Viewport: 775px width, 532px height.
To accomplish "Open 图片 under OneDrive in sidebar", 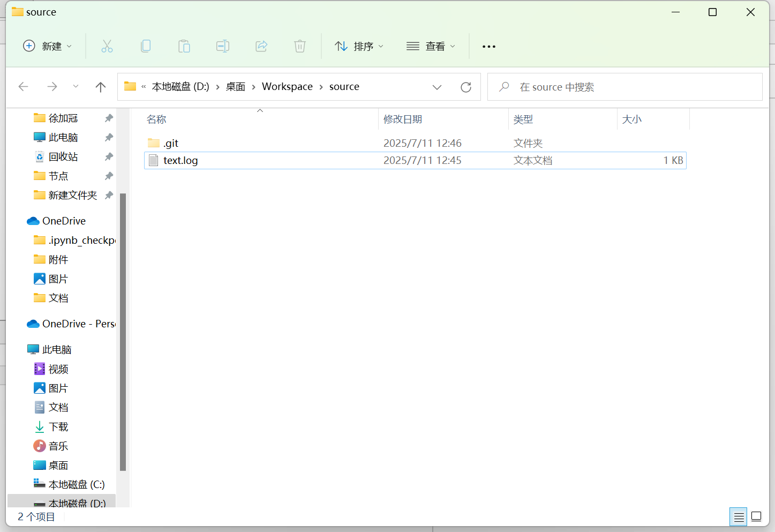I will 58,279.
